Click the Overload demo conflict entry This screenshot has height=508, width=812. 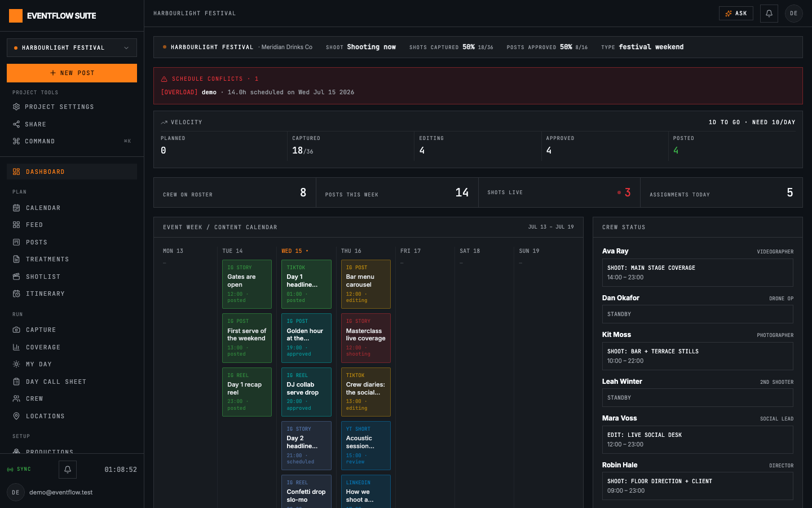point(258,92)
